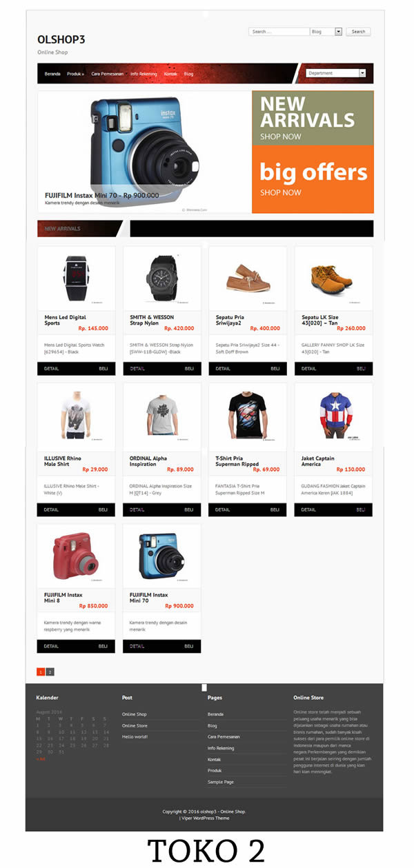414x868 pixels.
Task: Open the Mens Led Digital Sports watch image
Action: [x=77, y=278]
